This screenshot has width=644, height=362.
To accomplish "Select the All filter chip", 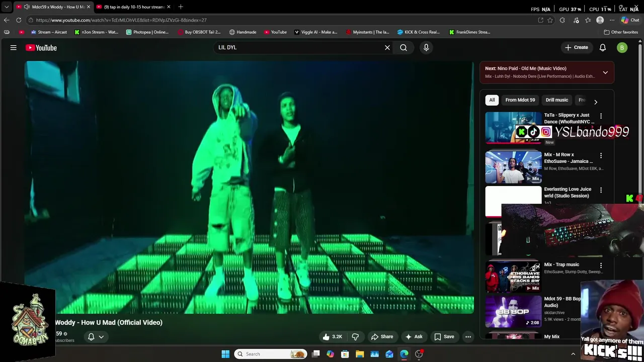I will [x=492, y=100].
